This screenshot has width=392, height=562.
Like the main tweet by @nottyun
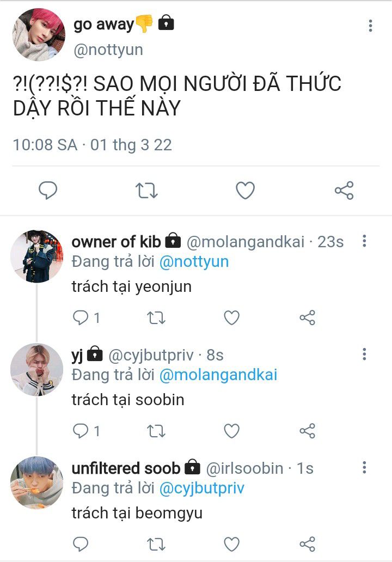click(245, 190)
